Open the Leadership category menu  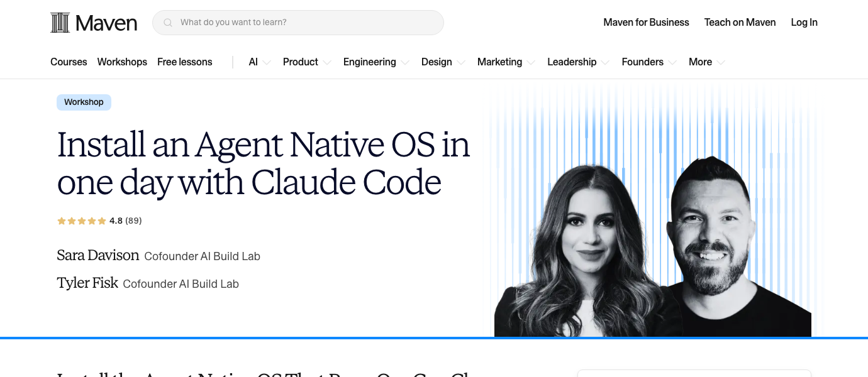pos(572,62)
